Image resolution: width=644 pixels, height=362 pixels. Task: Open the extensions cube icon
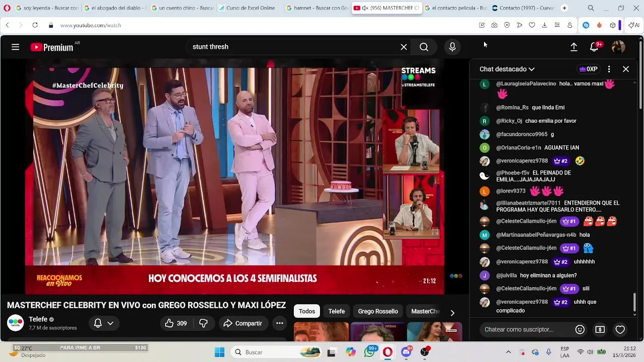(x=612, y=25)
